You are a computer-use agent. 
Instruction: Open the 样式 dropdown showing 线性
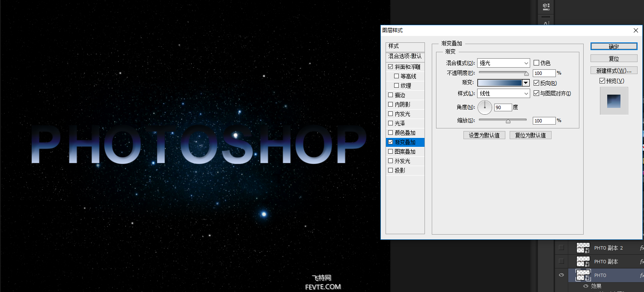[504, 93]
